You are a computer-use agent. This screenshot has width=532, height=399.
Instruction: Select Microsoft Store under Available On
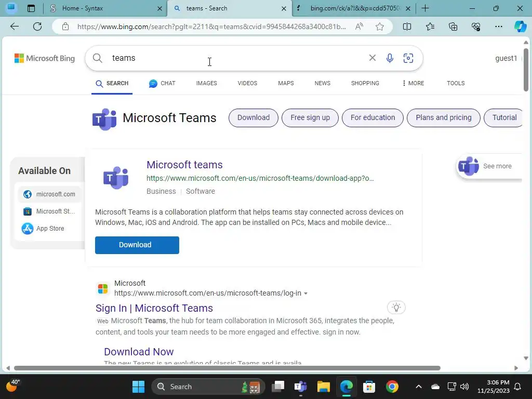(49, 211)
